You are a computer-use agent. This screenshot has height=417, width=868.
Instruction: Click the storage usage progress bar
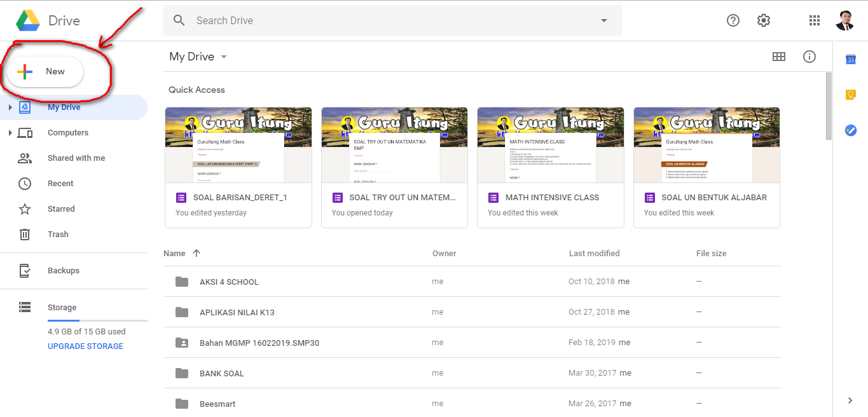point(97,320)
